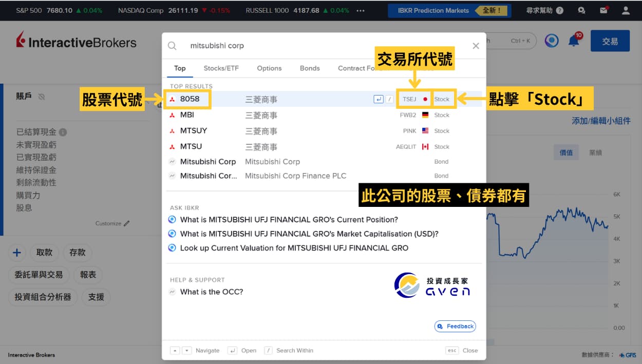The width and height of the screenshot is (642, 364).
Task: Select the 8058 三菱商事 TSEJ result
Action: 324,99
